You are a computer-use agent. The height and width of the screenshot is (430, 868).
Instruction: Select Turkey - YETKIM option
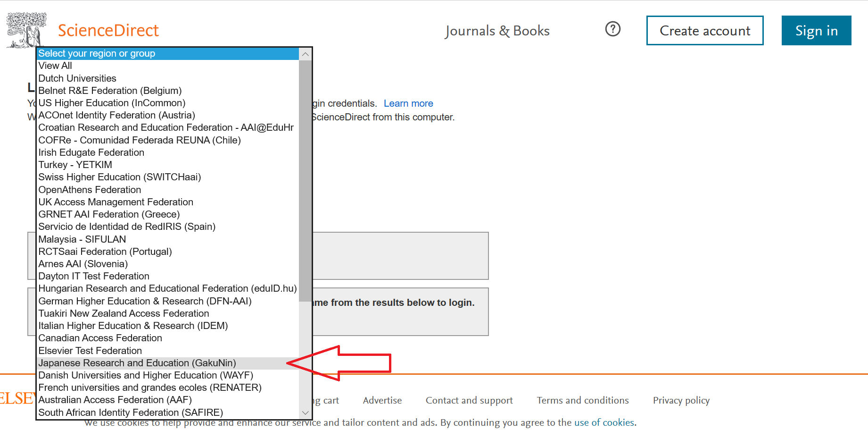pyautogui.click(x=168, y=165)
